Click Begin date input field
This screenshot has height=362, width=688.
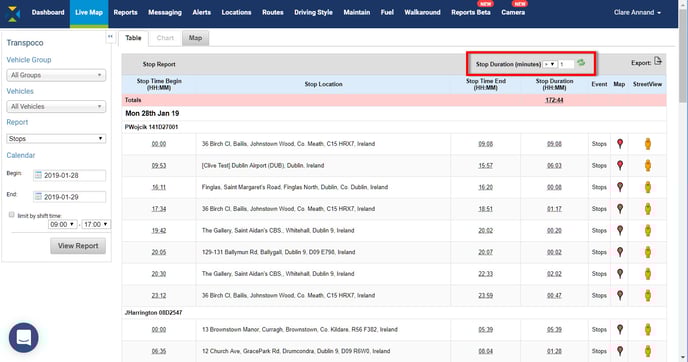[x=69, y=175]
